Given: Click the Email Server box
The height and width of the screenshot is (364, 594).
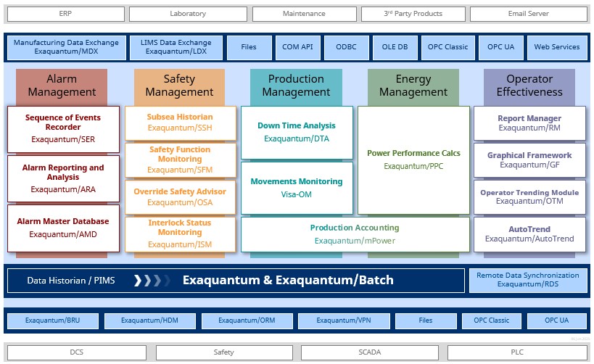Looking at the screenshot, I should pos(529,14).
